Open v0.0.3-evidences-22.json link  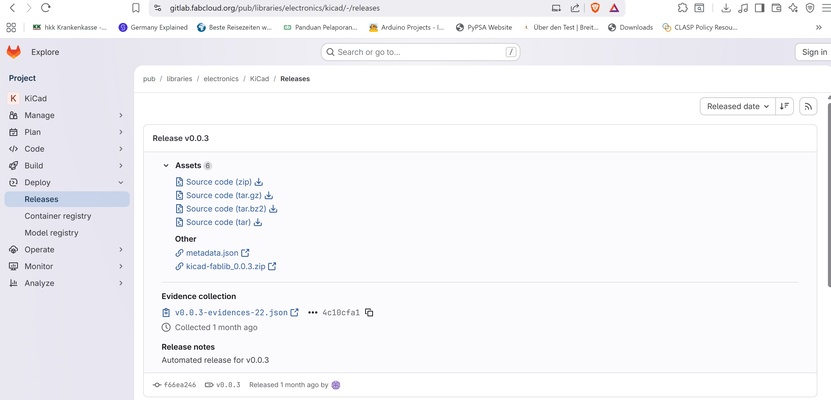[231, 313]
